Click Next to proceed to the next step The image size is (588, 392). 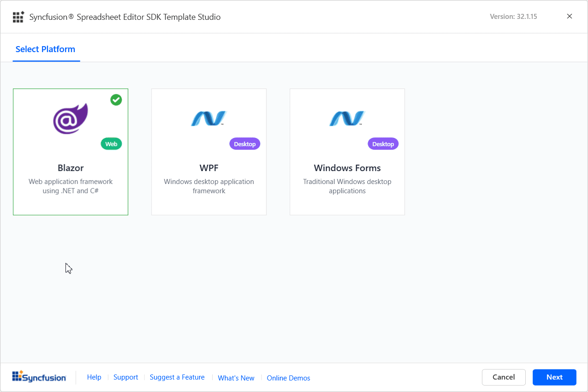[x=554, y=377]
